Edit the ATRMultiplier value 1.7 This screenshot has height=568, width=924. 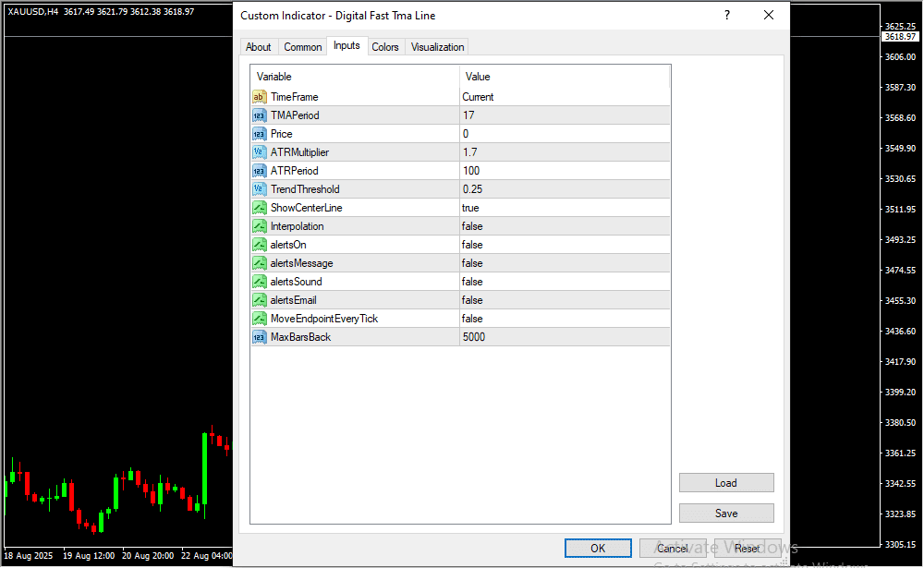point(565,152)
